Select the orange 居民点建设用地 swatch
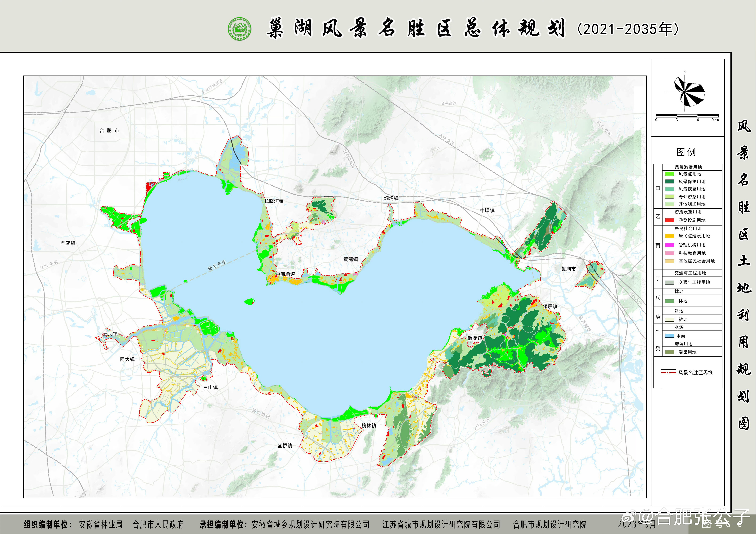756x534 pixels. coord(669,236)
